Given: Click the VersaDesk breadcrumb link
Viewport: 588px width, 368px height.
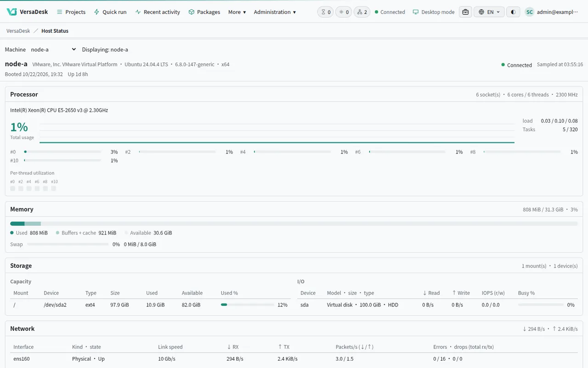Looking at the screenshot, I should click(x=18, y=31).
